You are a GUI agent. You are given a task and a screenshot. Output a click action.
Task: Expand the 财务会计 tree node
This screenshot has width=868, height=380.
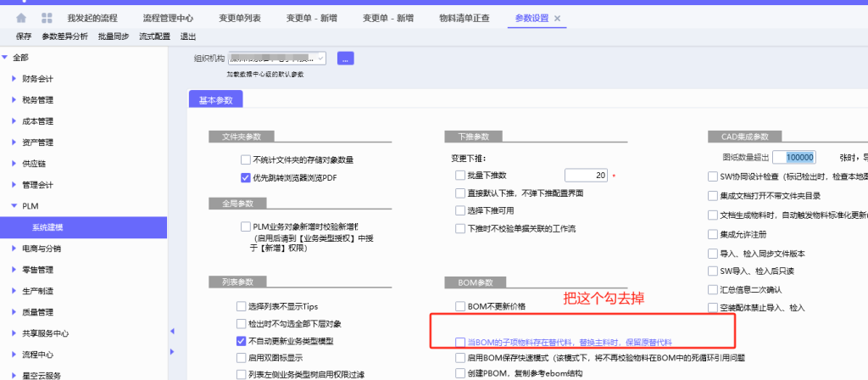[x=14, y=79]
